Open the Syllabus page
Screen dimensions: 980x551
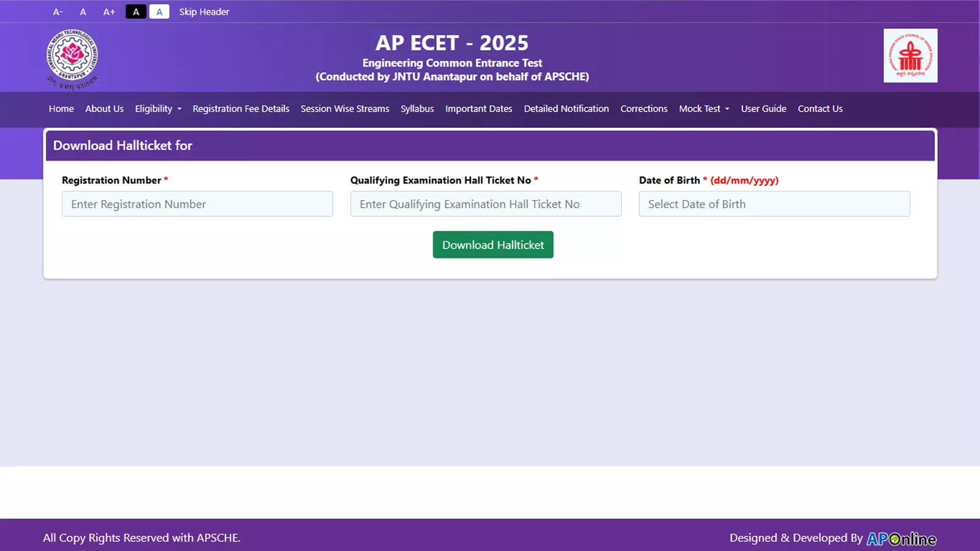pos(417,108)
